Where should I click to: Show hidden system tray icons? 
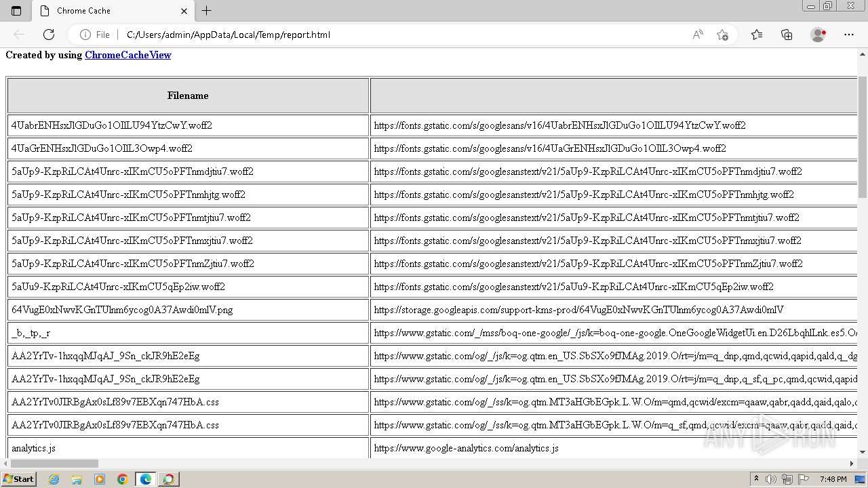coord(756,479)
